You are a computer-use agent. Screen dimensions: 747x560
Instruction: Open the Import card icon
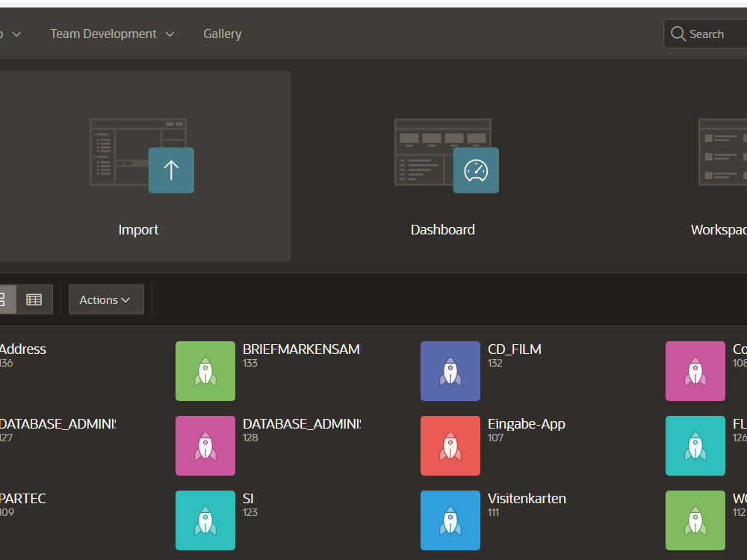(171, 170)
